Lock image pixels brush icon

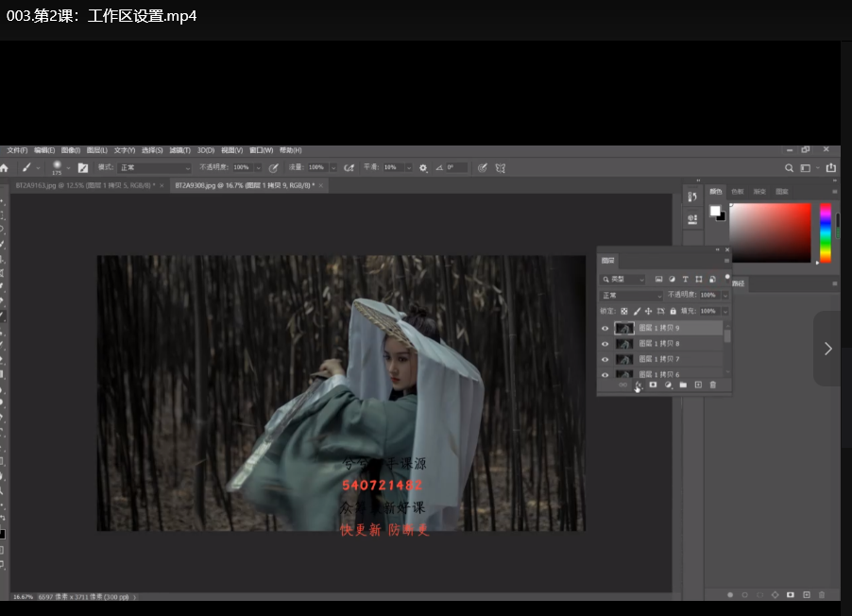pyautogui.click(x=637, y=311)
